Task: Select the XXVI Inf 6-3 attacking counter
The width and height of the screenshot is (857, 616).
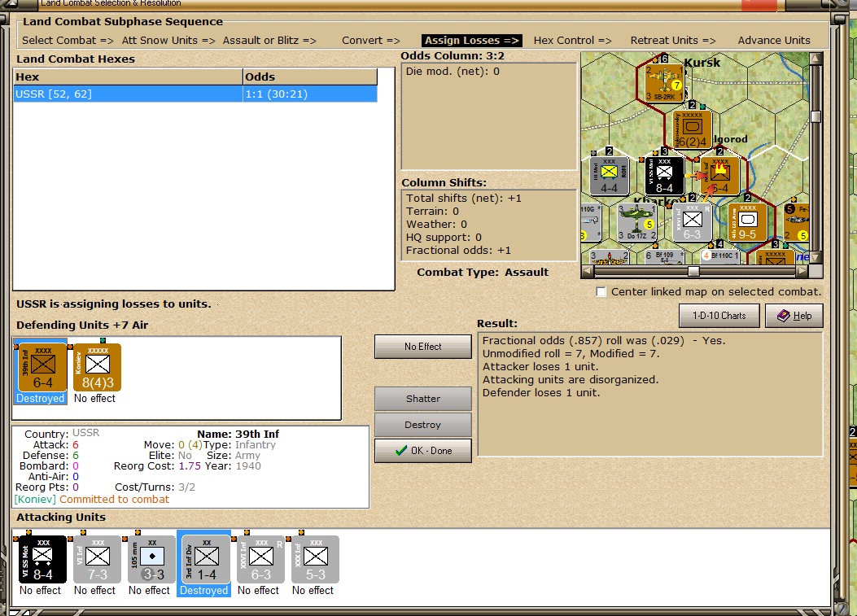Action: tap(261, 559)
